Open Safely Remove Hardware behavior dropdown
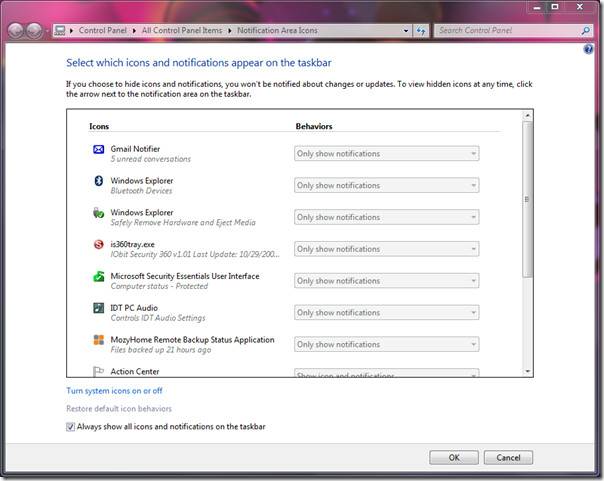The height and width of the screenshot is (481, 604). click(x=387, y=217)
